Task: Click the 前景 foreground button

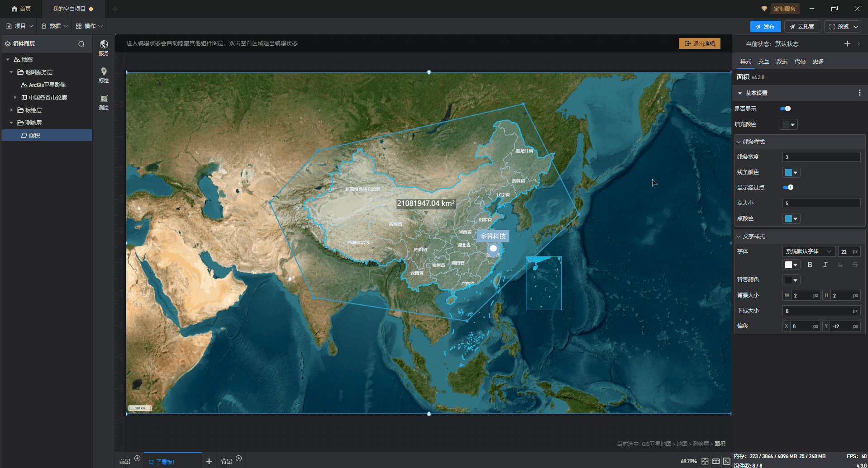Action: (x=124, y=462)
